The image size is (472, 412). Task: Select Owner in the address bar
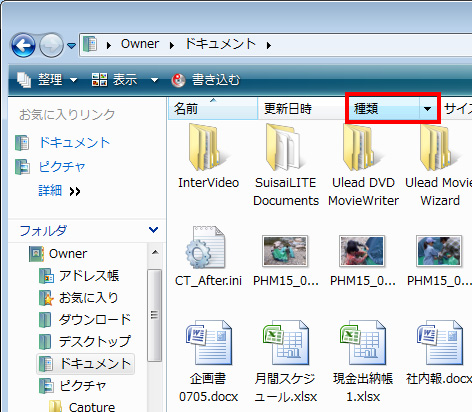click(x=140, y=44)
